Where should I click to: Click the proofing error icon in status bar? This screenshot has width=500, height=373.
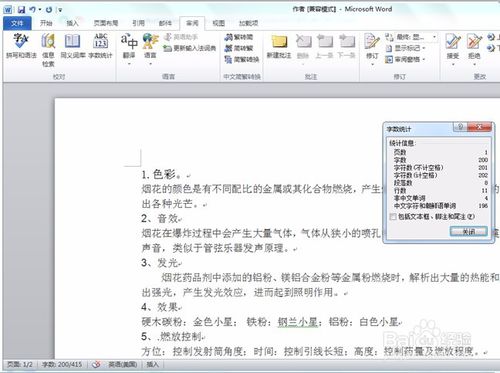[96, 364]
